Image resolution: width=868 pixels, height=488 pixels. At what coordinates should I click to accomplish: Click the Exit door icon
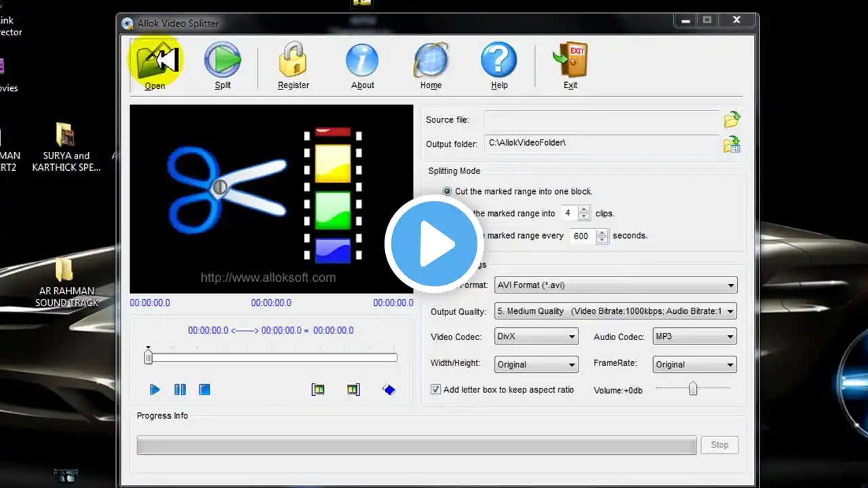coord(570,66)
